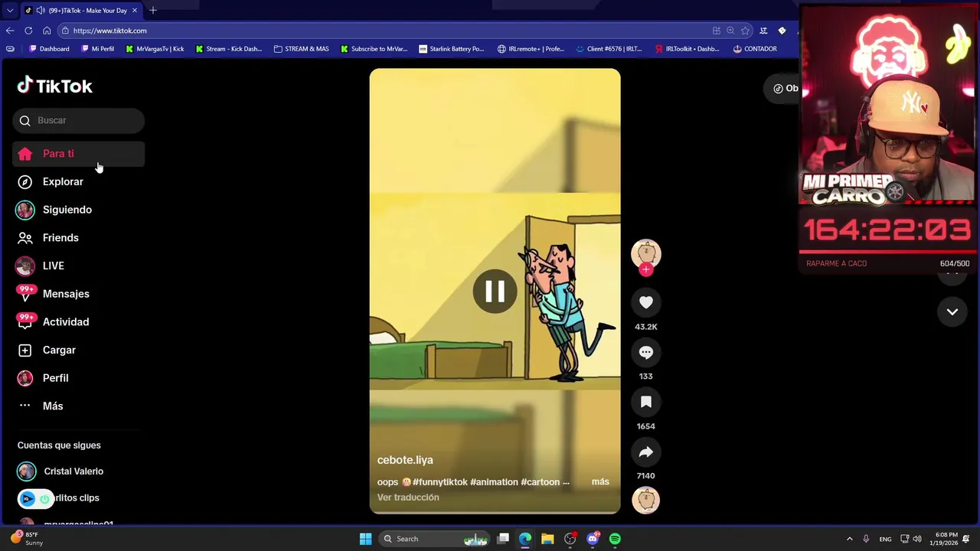980x551 pixels.
Task: Click the Buscar search field
Action: click(x=78, y=120)
